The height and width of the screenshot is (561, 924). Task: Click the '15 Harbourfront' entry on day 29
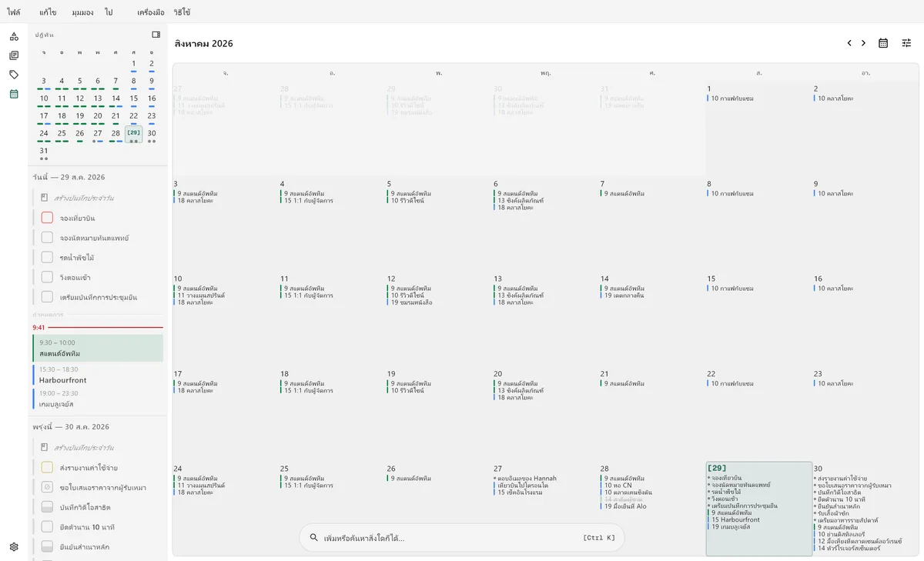[737, 519]
